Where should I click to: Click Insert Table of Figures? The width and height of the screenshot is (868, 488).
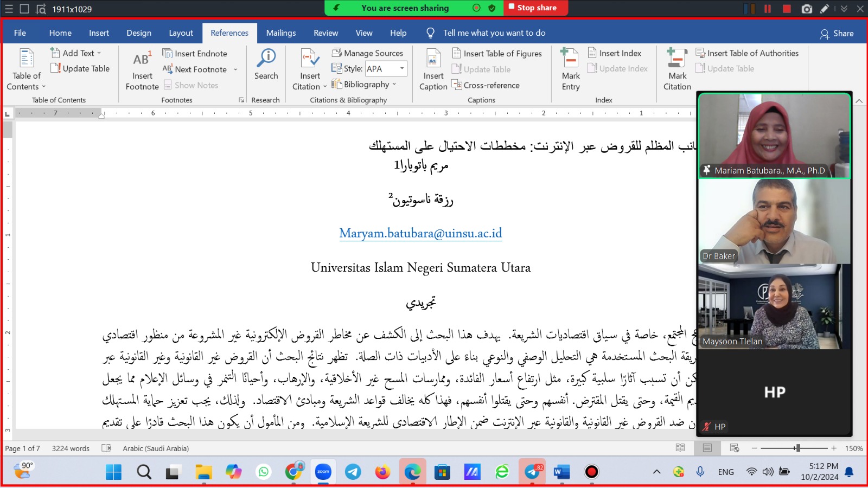point(497,53)
